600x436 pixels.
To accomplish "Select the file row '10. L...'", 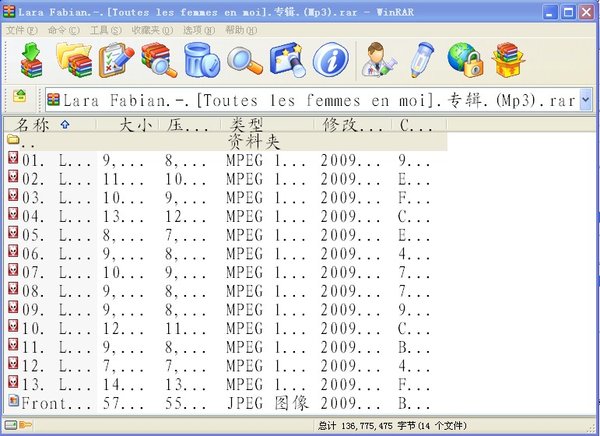I will coord(226,329).
